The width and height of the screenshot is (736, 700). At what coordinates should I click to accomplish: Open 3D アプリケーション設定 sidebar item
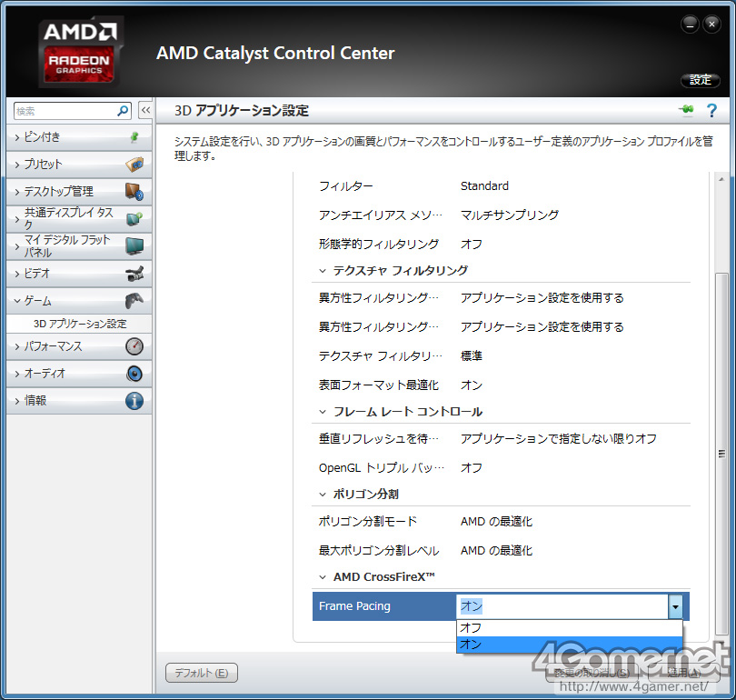coord(80,324)
